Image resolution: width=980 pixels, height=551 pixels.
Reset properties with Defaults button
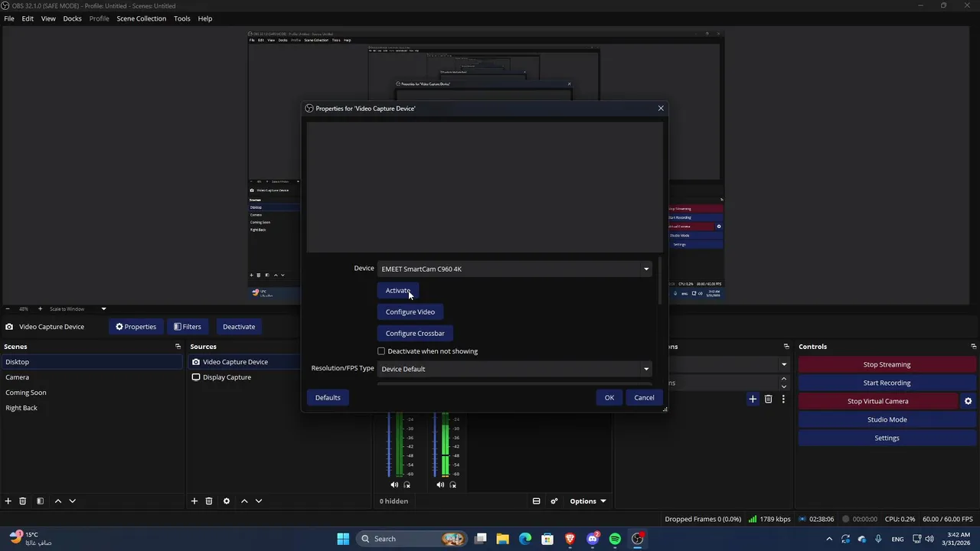328,398
